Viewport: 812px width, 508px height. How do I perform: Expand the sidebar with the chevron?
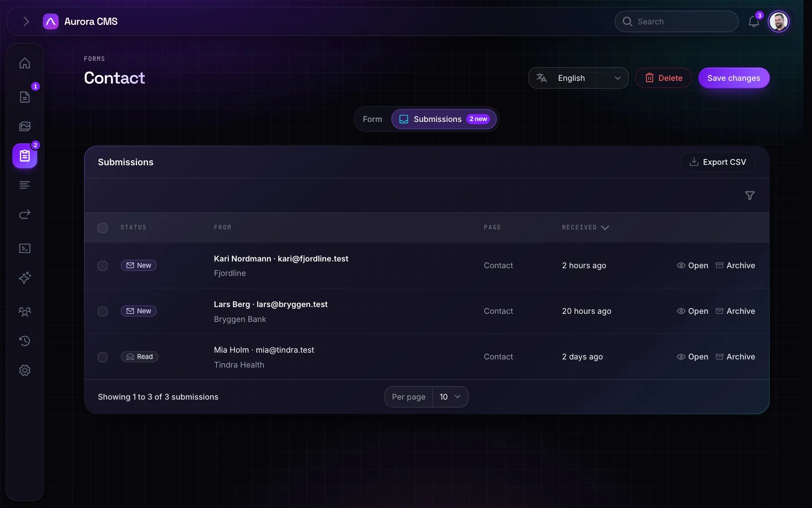tap(26, 22)
